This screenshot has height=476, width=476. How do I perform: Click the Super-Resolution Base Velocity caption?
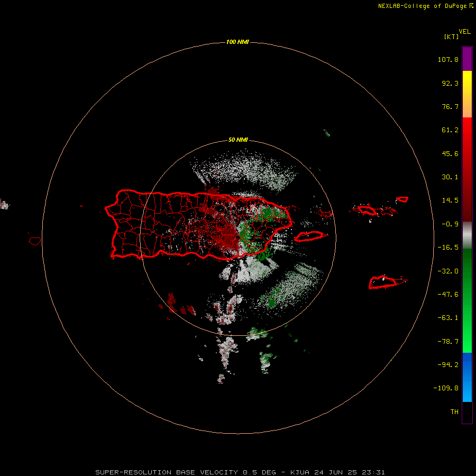[x=240, y=472]
